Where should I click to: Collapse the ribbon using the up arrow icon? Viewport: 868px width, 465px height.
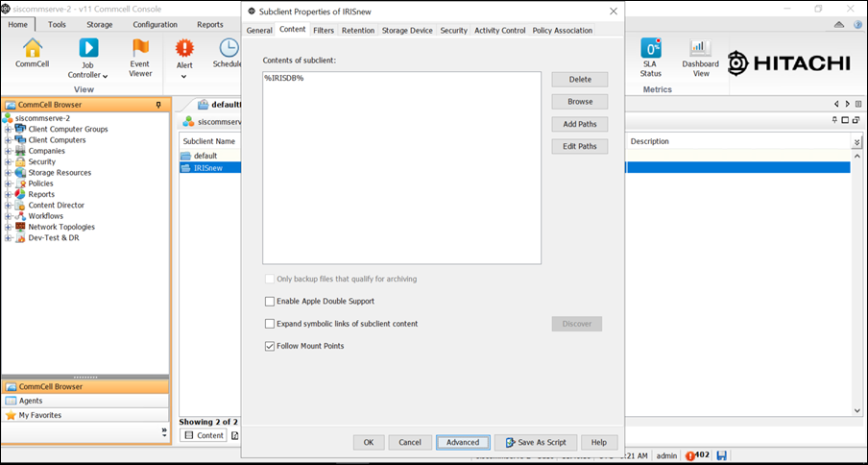coord(839,25)
